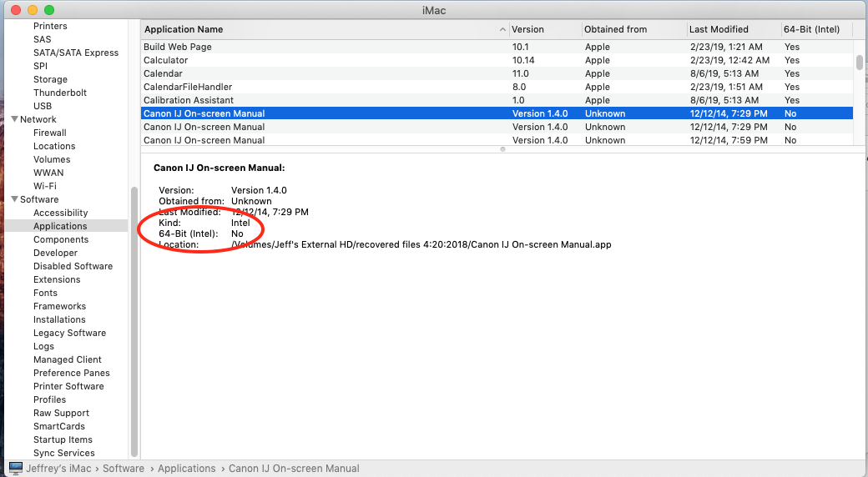This screenshot has height=477, width=868.
Task: Open Fonts in the sidebar
Action: tap(45, 293)
